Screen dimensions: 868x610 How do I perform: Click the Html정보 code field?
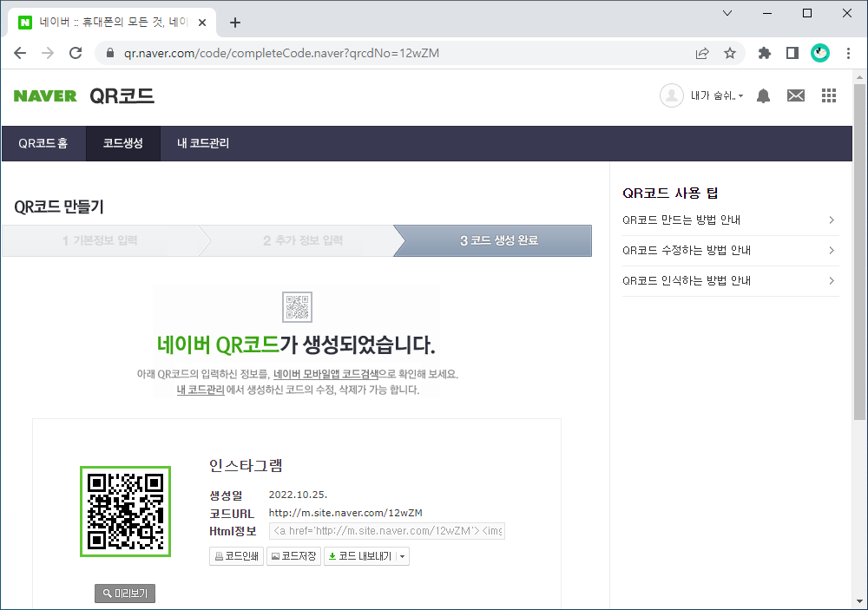pos(387,531)
